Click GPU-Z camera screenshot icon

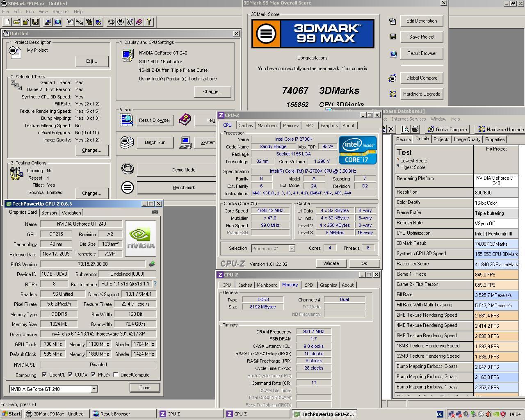155,212
